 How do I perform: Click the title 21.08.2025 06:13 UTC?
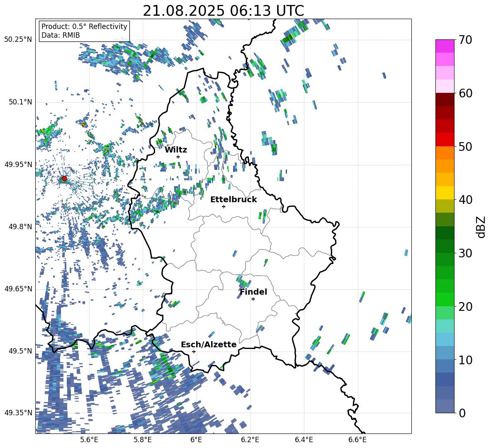point(224,11)
